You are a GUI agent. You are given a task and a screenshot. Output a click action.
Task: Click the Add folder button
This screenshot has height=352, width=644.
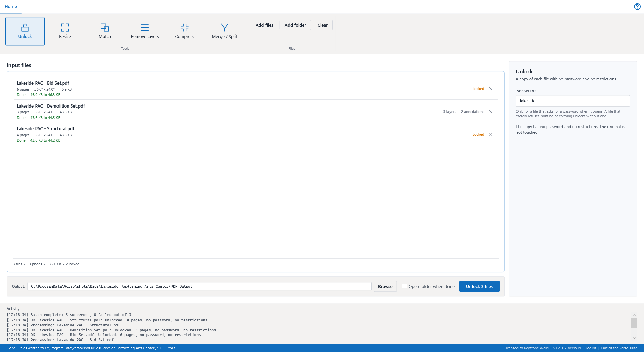coord(295,25)
